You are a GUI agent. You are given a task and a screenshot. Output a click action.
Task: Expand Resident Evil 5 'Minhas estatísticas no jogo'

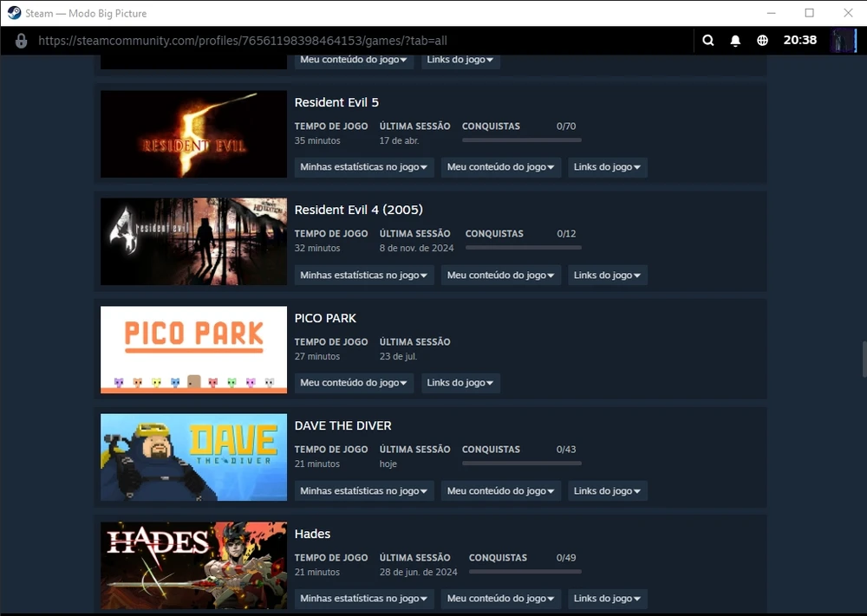tap(364, 167)
